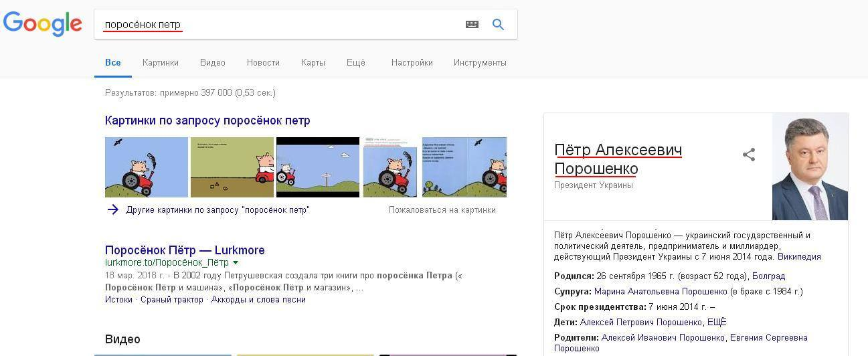Viewport: 868px width, 356px height.
Task: Click Другие картинки по запросу link
Action: click(218, 209)
